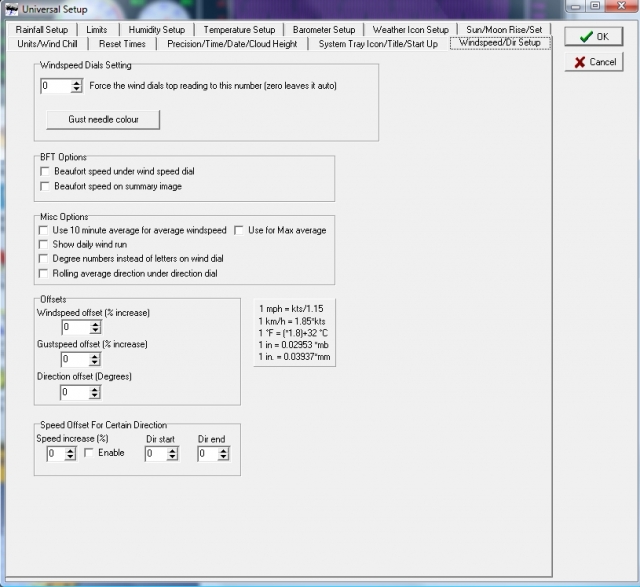
Task: Decrease the Windspeed offset spinner value
Action: tap(95, 331)
